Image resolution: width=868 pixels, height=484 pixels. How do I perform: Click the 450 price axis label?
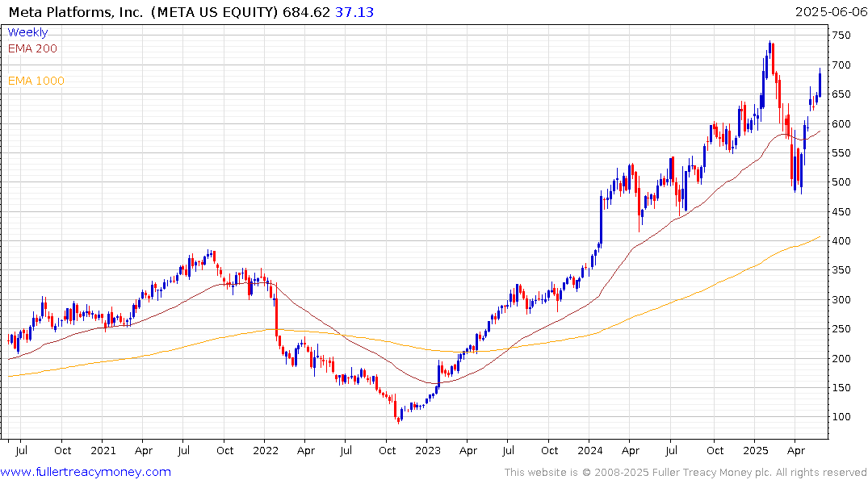(841, 212)
